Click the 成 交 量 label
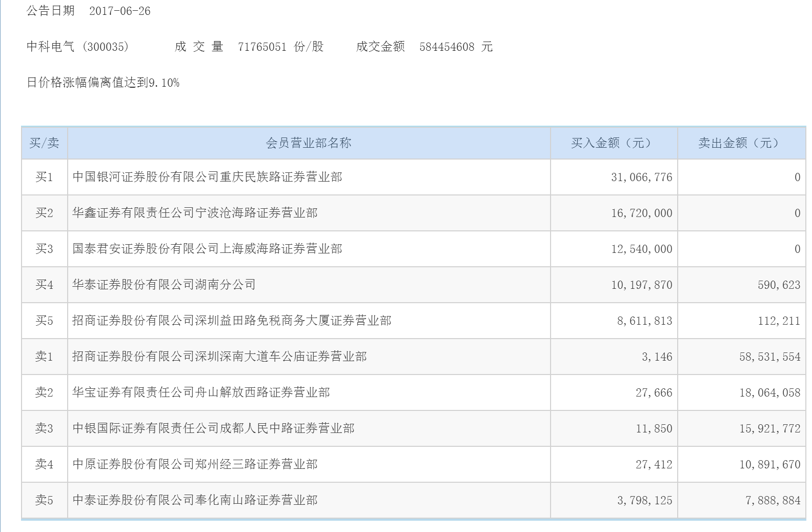The width and height of the screenshot is (812, 532). click(199, 47)
